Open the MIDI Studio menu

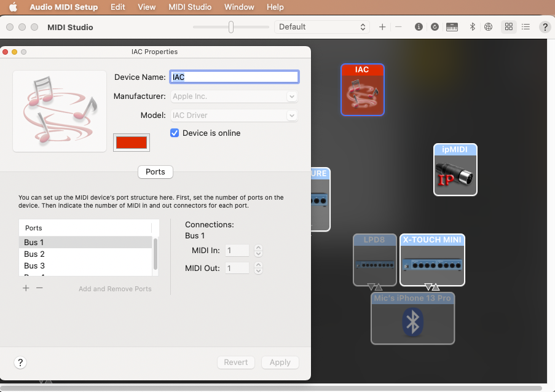[190, 7]
